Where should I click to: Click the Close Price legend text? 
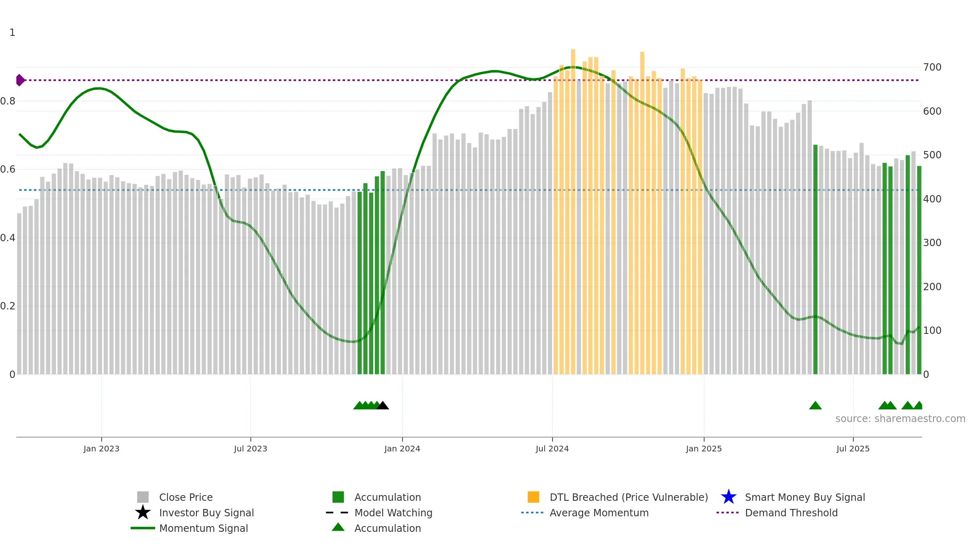[186, 497]
